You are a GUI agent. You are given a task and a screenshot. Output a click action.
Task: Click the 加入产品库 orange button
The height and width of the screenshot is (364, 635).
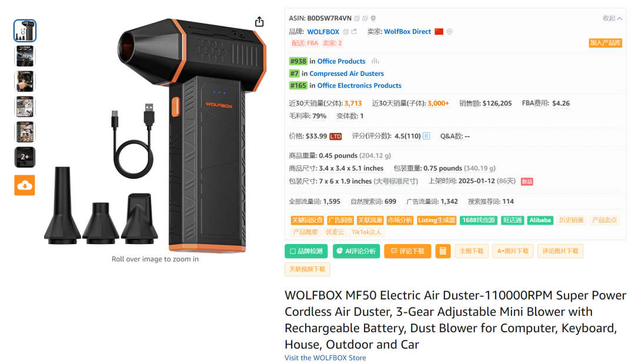click(606, 43)
